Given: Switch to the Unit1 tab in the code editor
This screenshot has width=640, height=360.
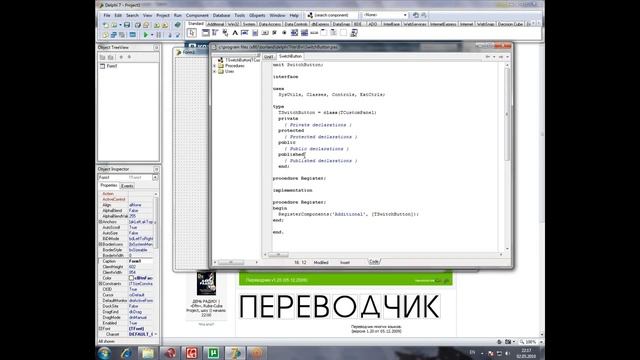Looking at the screenshot, I should tap(269, 56).
